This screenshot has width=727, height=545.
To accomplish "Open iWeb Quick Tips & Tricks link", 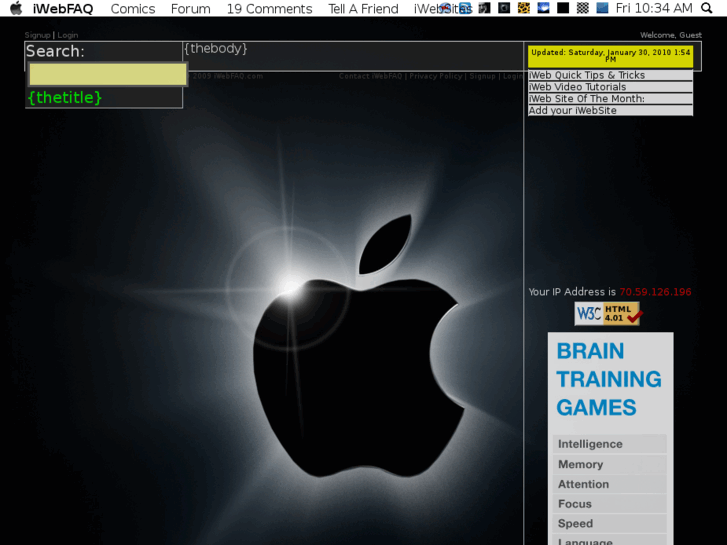I will (587, 75).
